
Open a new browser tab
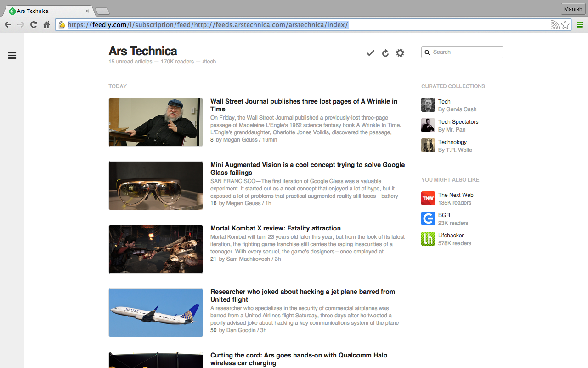[102, 11]
